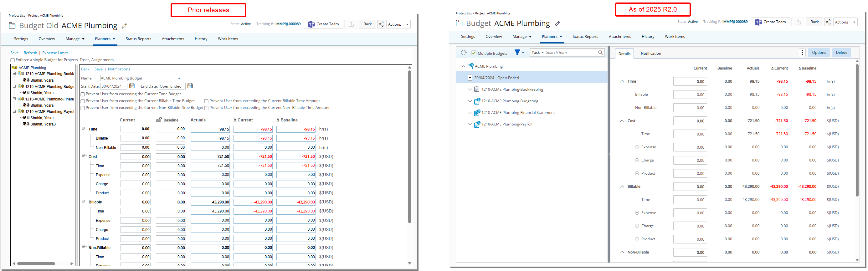Click the edit pencil in the 2025 R2.0 Budget title

[557, 23]
